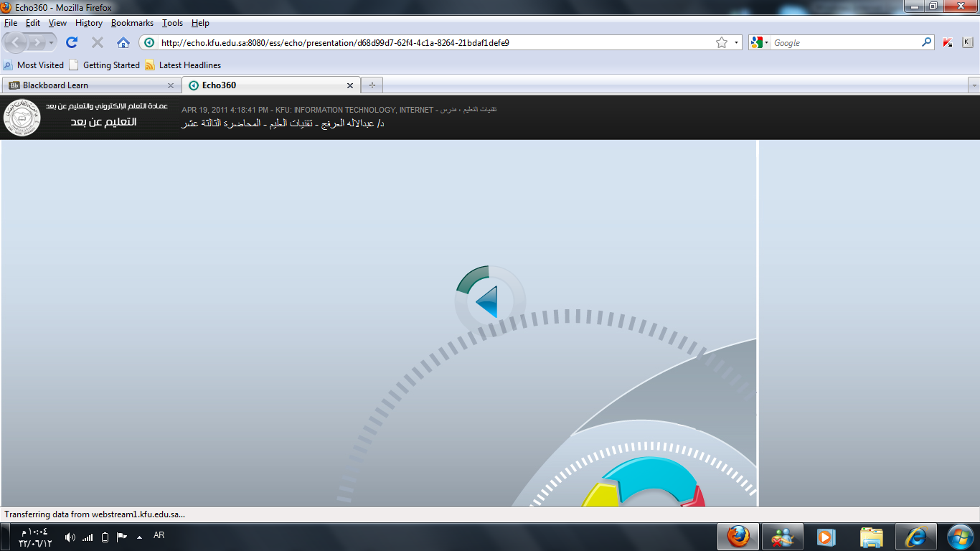Go to the Home page
The width and height of the screenshot is (980, 551).
tap(123, 42)
